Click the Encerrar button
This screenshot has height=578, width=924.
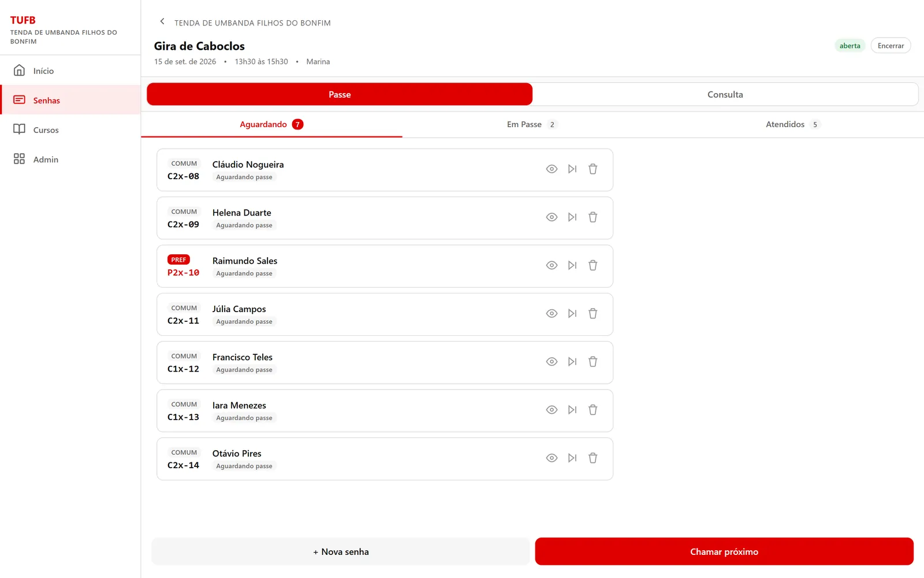pos(891,46)
